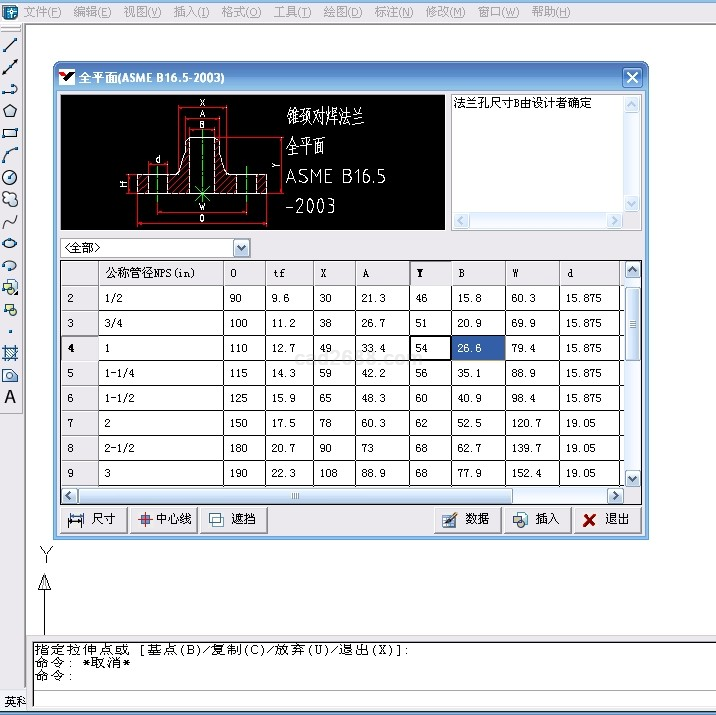Toggle the 遮挡 occlusion button
The image size is (716, 715).
(232, 520)
